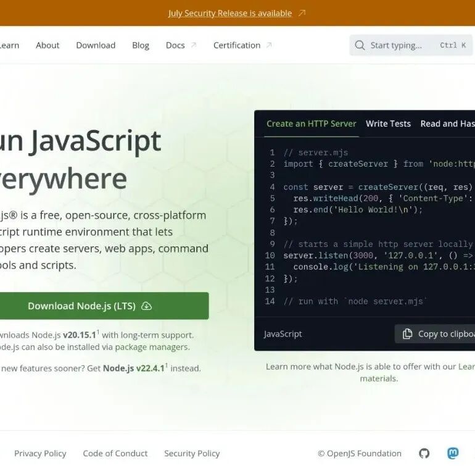The height and width of the screenshot is (476, 475).
Task: Open the Certification navigation link
Action: (237, 45)
